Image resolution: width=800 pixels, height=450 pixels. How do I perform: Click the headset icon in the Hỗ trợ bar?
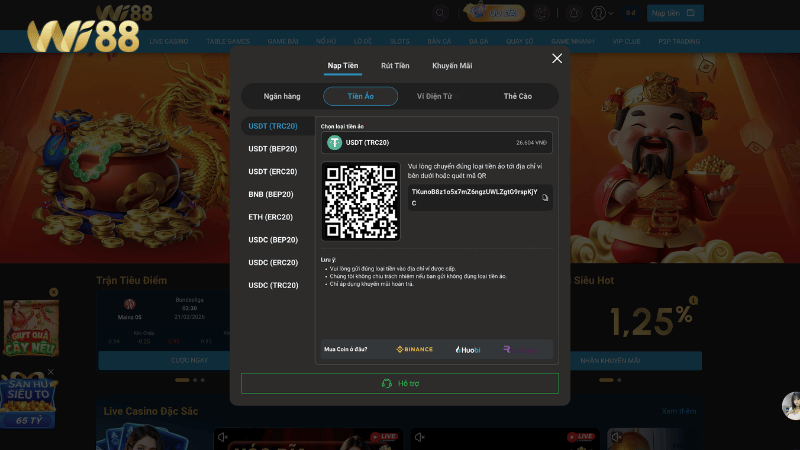click(386, 383)
